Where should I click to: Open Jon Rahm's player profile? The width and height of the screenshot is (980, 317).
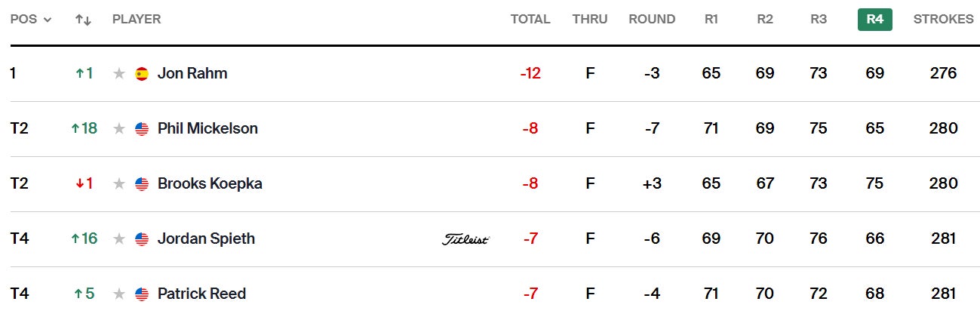pyautogui.click(x=192, y=73)
